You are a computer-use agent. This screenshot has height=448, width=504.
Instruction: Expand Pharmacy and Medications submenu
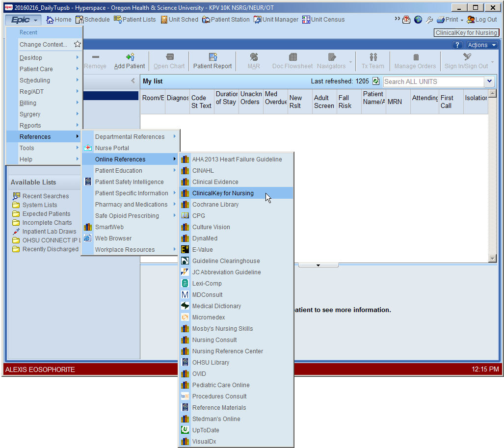point(130,205)
